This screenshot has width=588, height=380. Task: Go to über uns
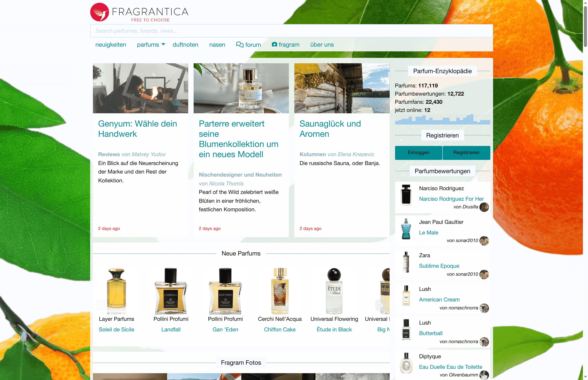(x=322, y=44)
